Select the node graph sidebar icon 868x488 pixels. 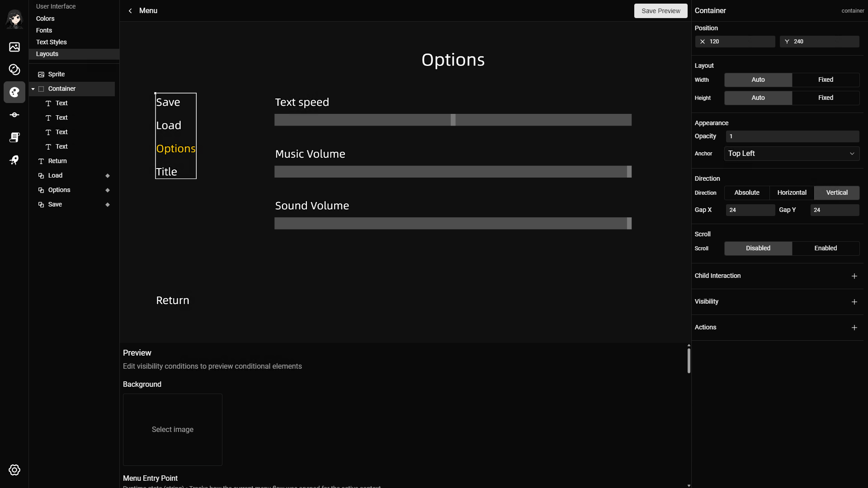14,115
